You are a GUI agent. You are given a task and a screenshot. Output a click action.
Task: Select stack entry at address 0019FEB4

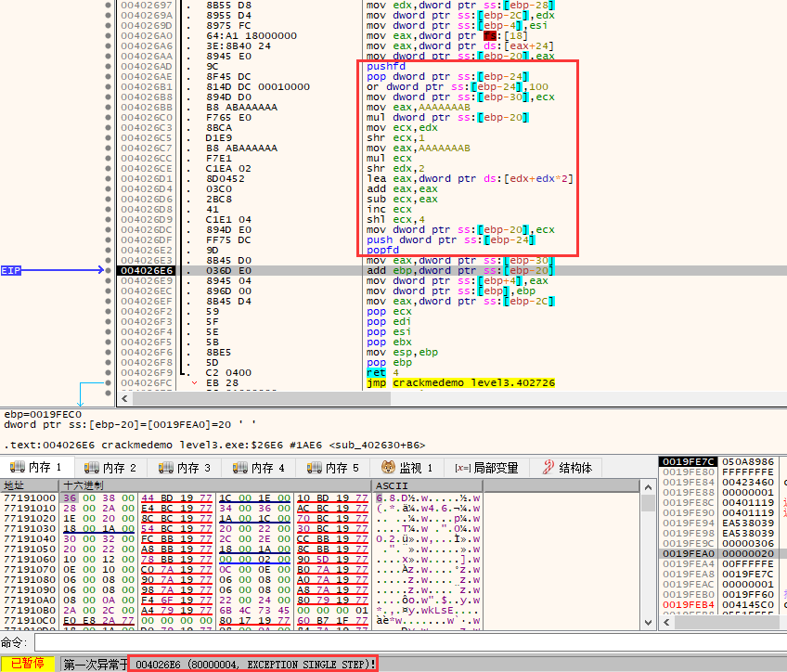pos(688,605)
